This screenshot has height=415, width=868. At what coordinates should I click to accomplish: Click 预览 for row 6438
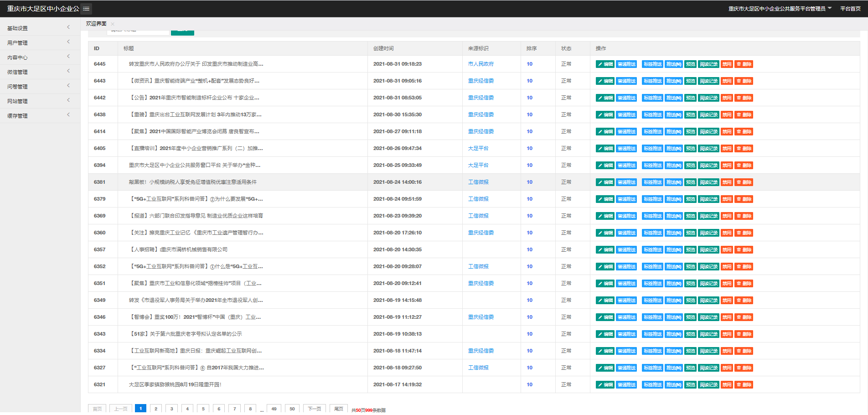click(691, 115)
